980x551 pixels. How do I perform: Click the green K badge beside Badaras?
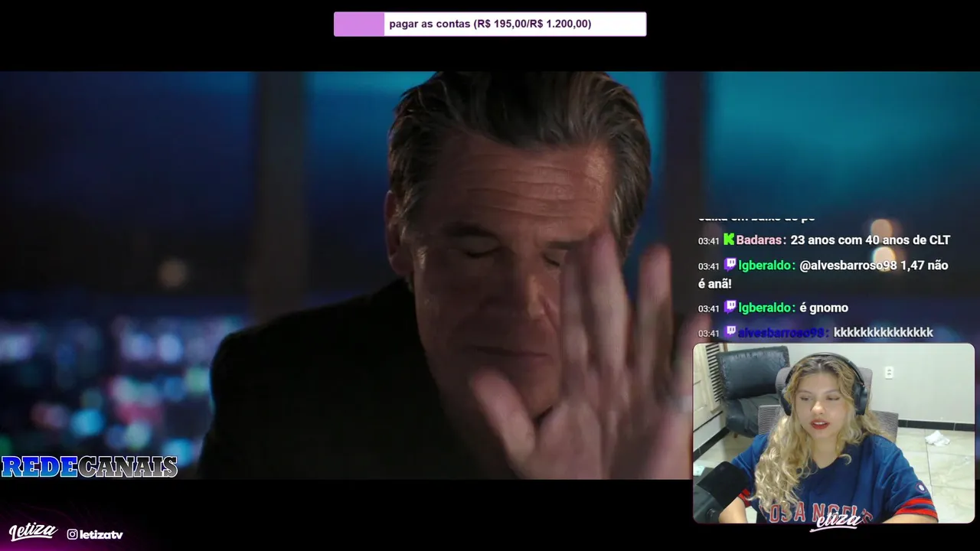coord(729,240)
